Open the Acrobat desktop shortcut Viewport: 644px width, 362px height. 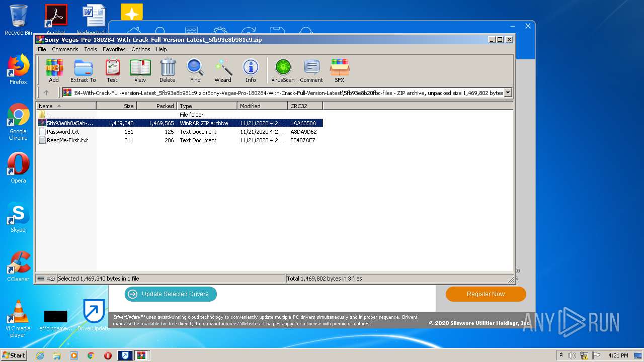[56, 19]
